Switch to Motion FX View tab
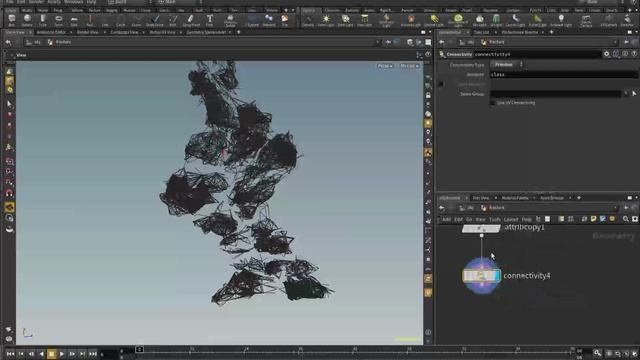640x360 pixels. coord(162,32)
